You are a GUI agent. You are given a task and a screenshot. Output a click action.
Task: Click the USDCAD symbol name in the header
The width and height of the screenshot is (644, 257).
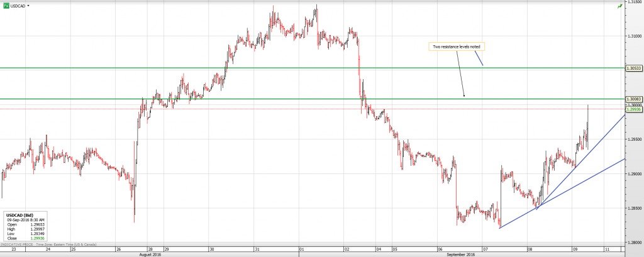[18, 6]
